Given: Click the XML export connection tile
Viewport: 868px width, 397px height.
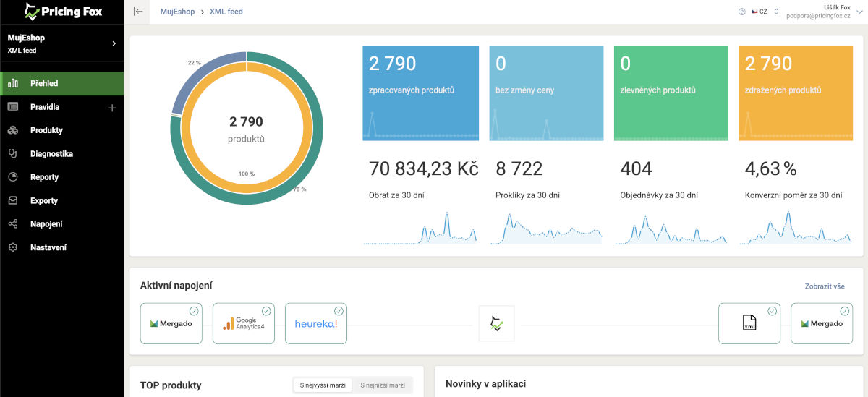Looking at the screenshot, I should [x=749, y=323].
